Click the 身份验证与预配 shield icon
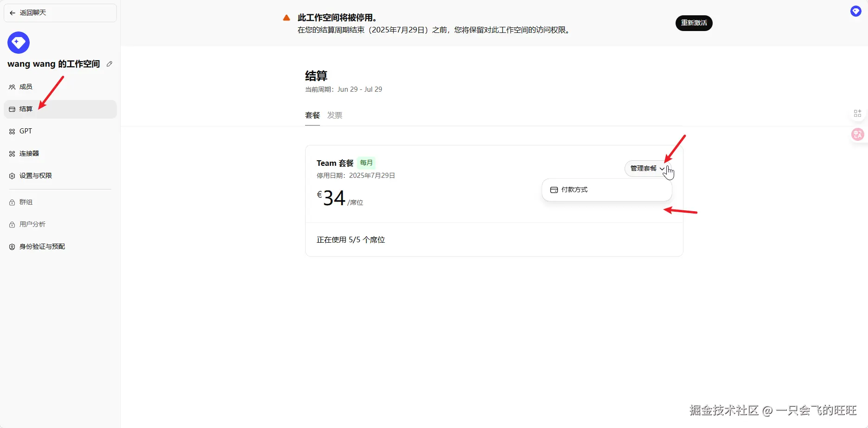This screenshot has height=428, width=868. point(12,247)
